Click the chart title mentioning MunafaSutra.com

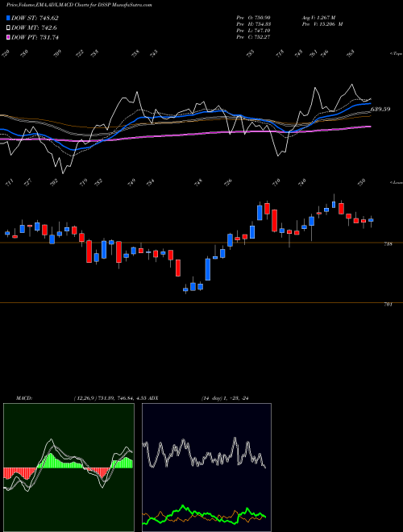[79, 5]
